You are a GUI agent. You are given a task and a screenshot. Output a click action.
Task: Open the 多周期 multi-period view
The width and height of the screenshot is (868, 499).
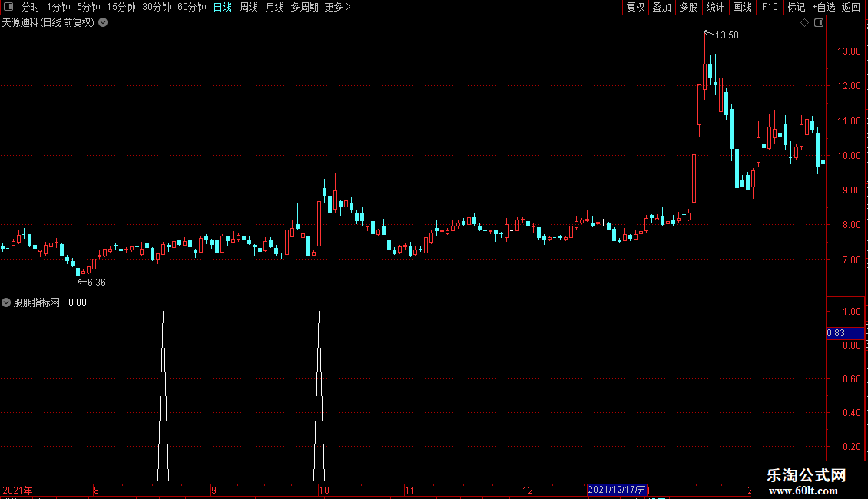[x=304, y=7]
